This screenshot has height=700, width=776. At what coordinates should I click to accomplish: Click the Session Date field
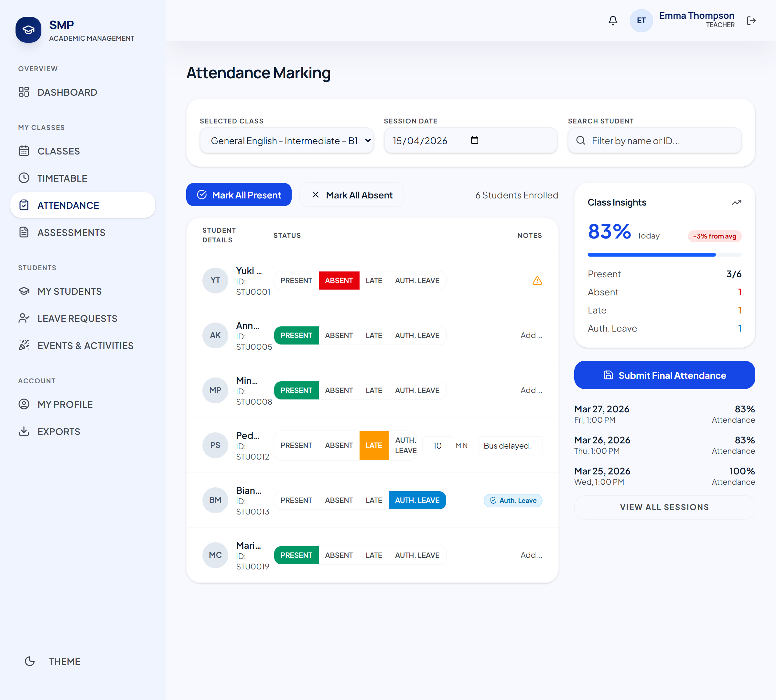point(470,140)
